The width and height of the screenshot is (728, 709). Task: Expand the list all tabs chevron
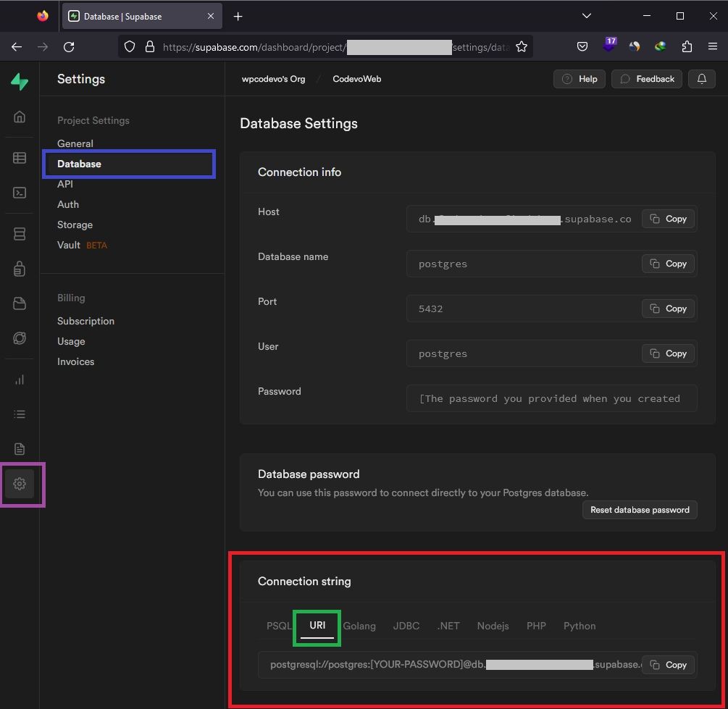[587, 16]
